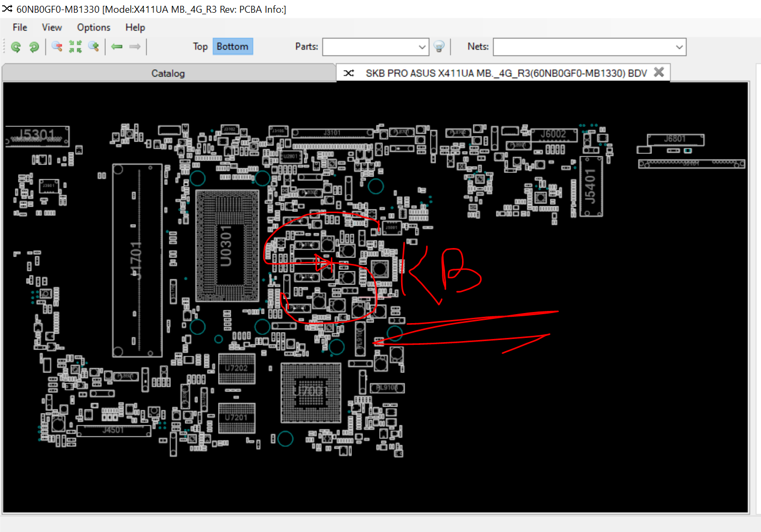Select component U7201 on the board

point(237,418)
